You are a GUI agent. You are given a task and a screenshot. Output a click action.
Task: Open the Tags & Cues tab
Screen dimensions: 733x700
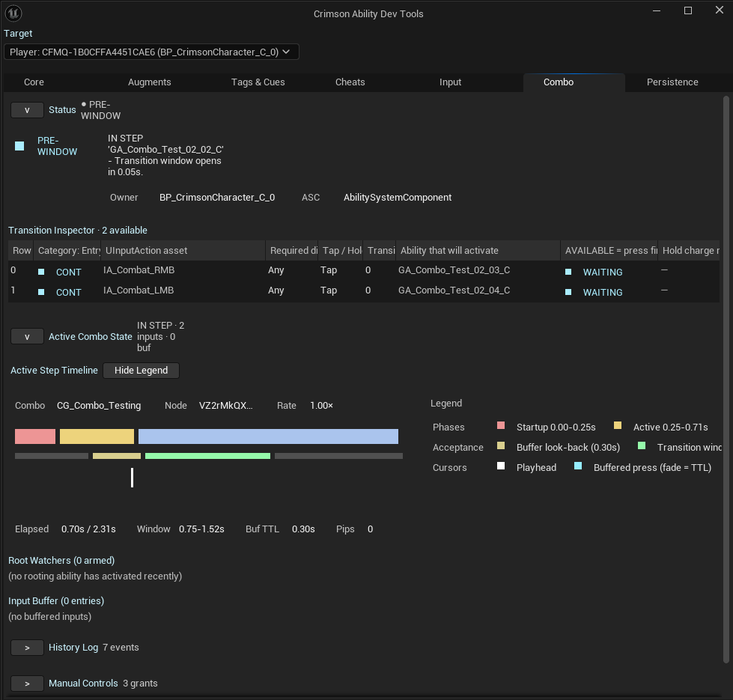258,82
